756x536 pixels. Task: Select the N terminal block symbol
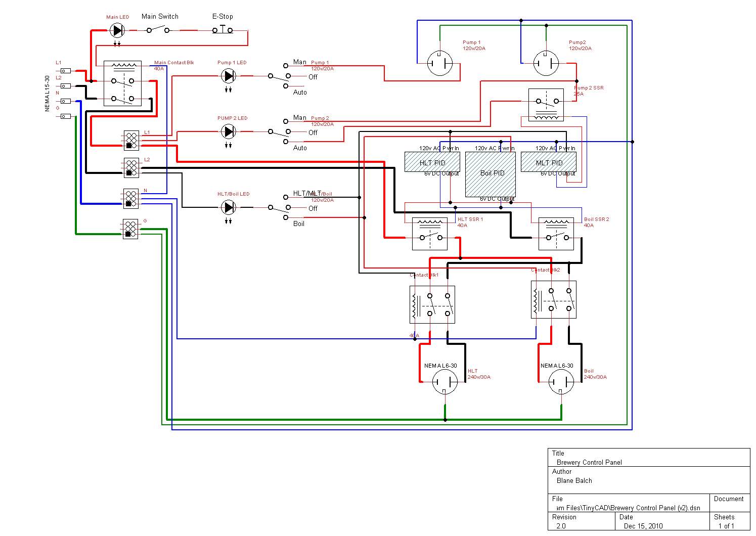coord(131,198)
